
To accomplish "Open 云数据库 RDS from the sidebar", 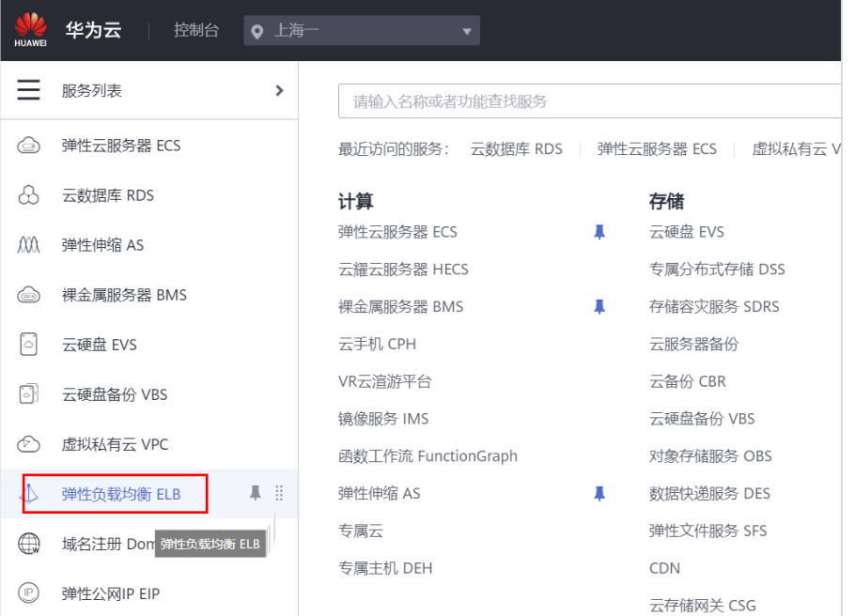I will pos(108,195).
